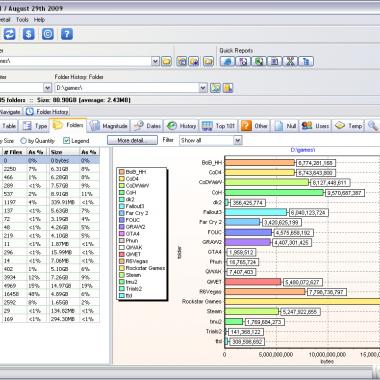Open the Filter Show all dropdown

tap(237, 140)
